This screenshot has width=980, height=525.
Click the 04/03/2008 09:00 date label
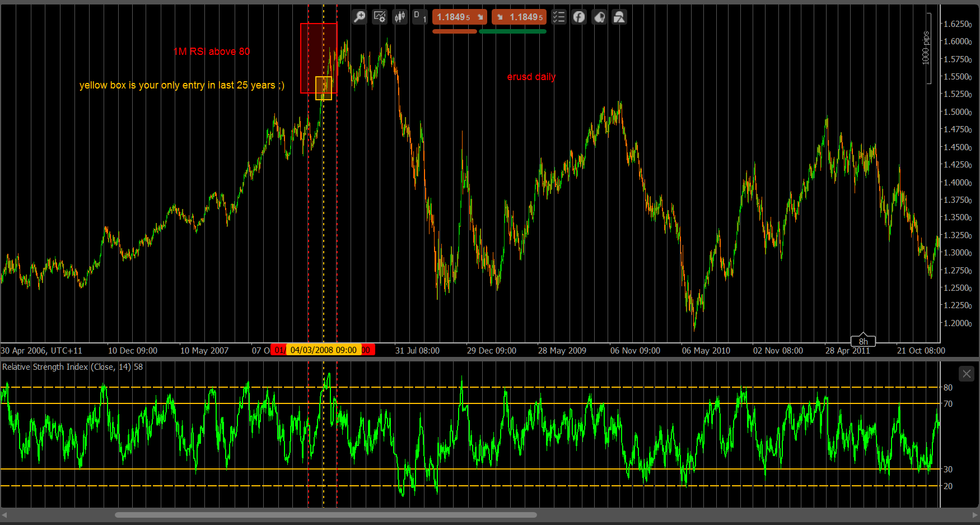coord(324,350)
